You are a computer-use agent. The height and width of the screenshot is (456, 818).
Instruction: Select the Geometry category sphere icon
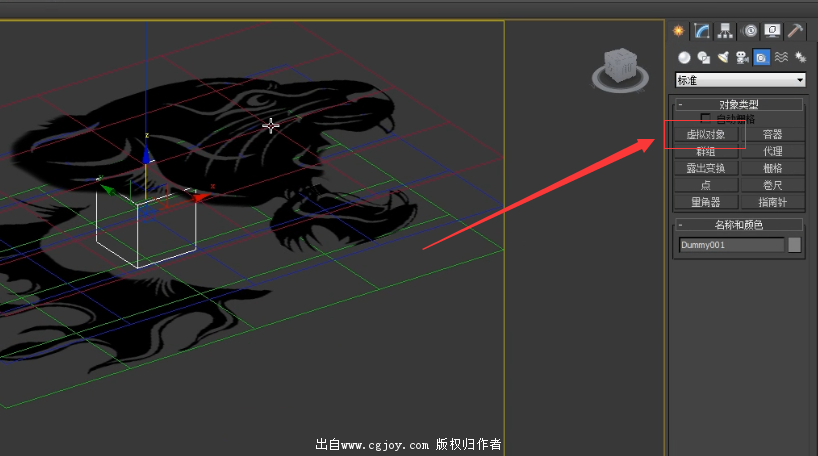tap(684, 58)
